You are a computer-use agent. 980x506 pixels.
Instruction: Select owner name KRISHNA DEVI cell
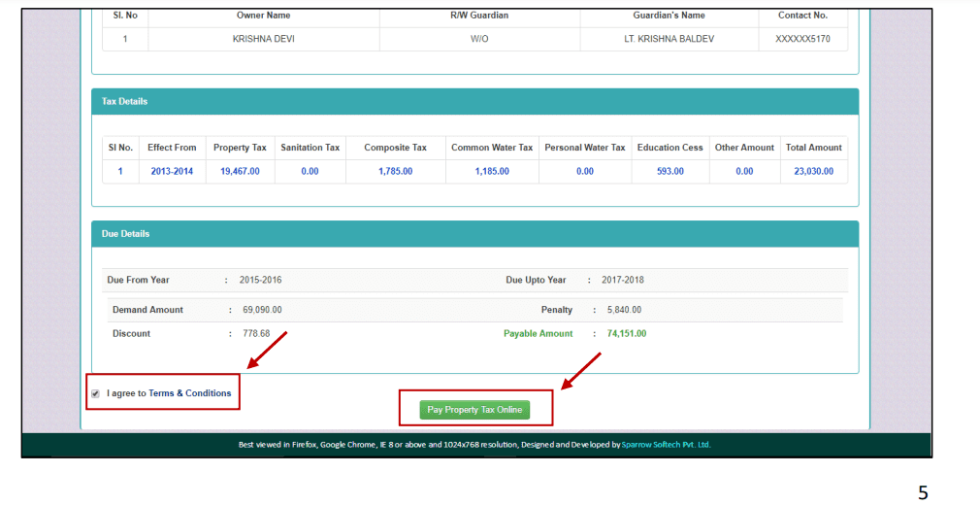tap(264, 39)
